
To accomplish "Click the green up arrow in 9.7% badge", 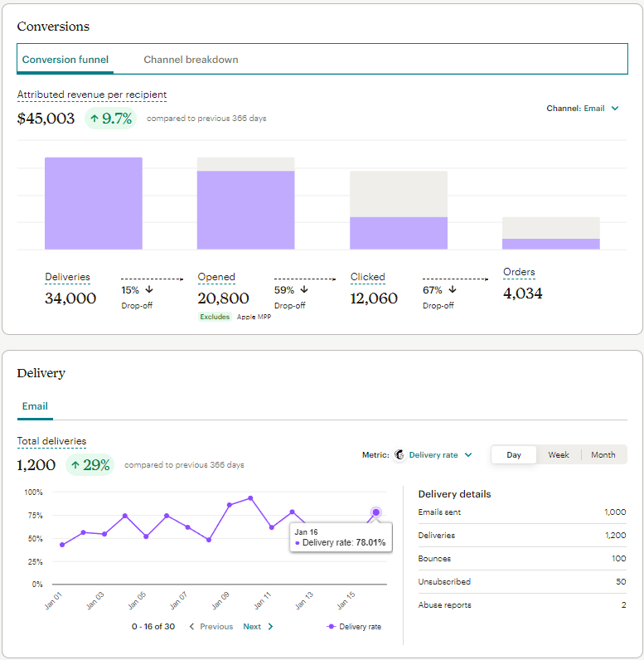I will coord(94,119).
